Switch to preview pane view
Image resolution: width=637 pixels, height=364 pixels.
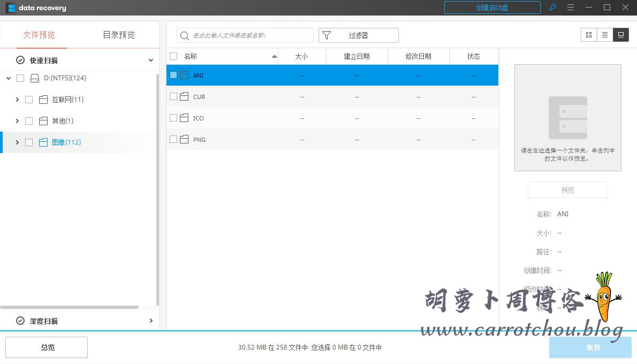621,35
